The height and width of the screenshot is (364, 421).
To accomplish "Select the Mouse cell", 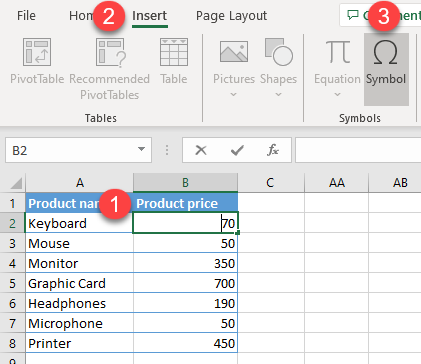I will [x=79, y=243].
